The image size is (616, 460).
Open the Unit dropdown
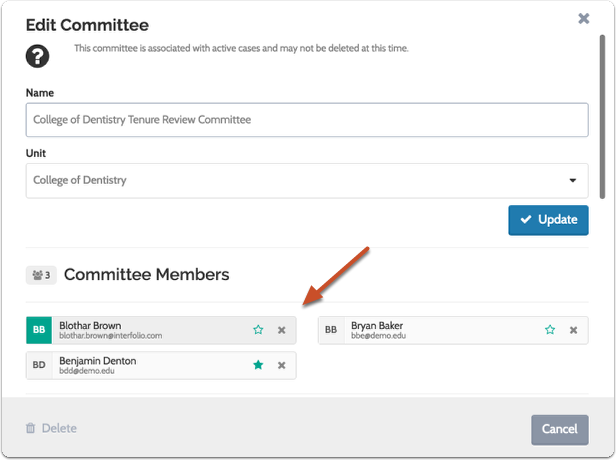click(x=300, y=181)
